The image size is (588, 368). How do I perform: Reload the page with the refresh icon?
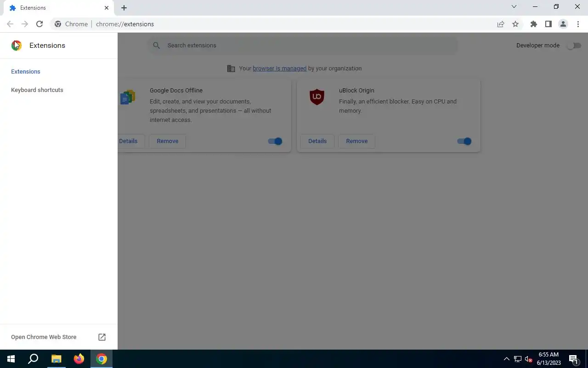pos(40,24)
